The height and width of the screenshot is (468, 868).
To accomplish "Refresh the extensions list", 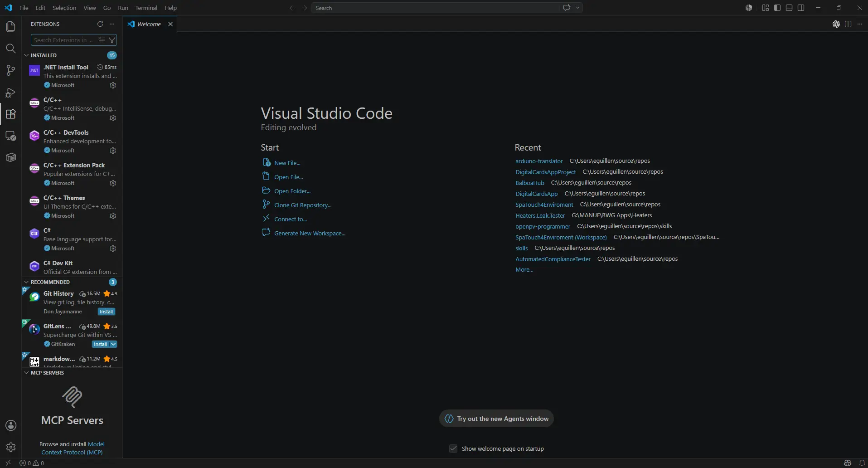I will click(100, 24).
